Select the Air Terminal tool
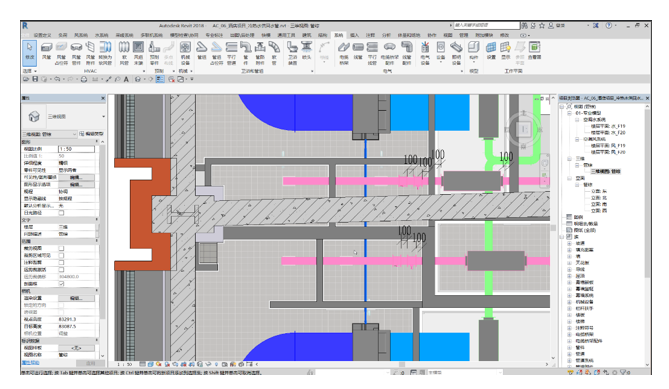 pyautogui.click(x=138, y=52)
